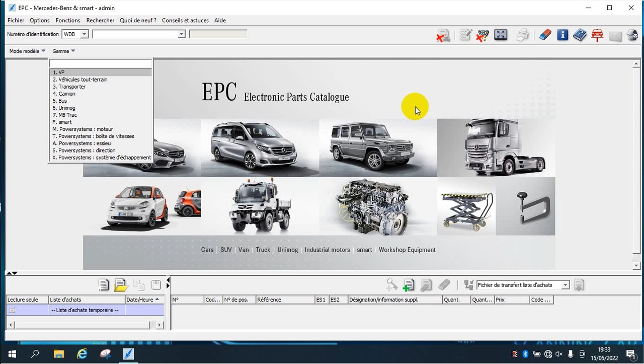Image resolution: width=644 pixels, height=364 pixels.
Task: Click the transfer structure icon before file dropdown
Action: click(x=468, y=285)
